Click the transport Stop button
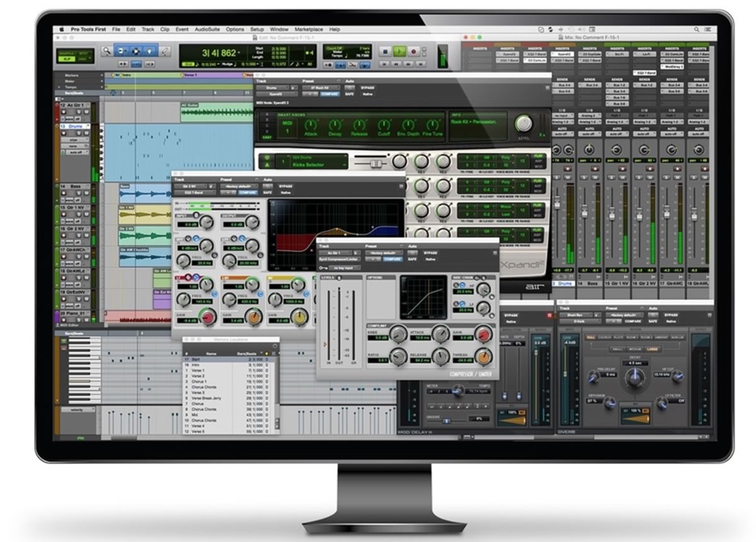This screenshot has width=756, height=542. tap(386, 51)
